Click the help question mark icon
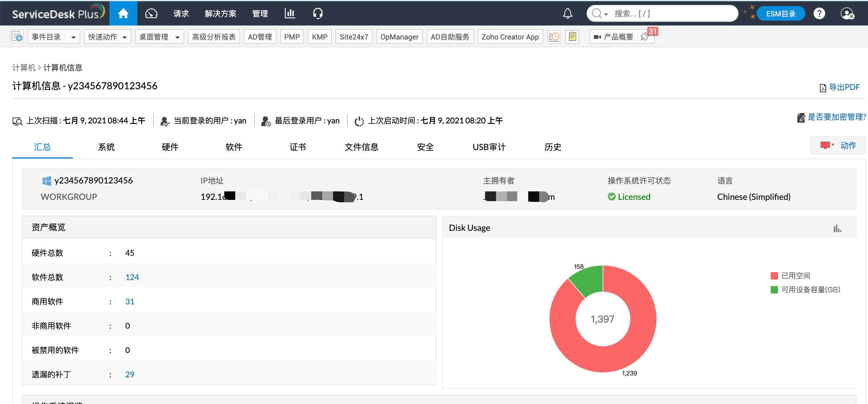868x404 pixels. coord(819,13)
